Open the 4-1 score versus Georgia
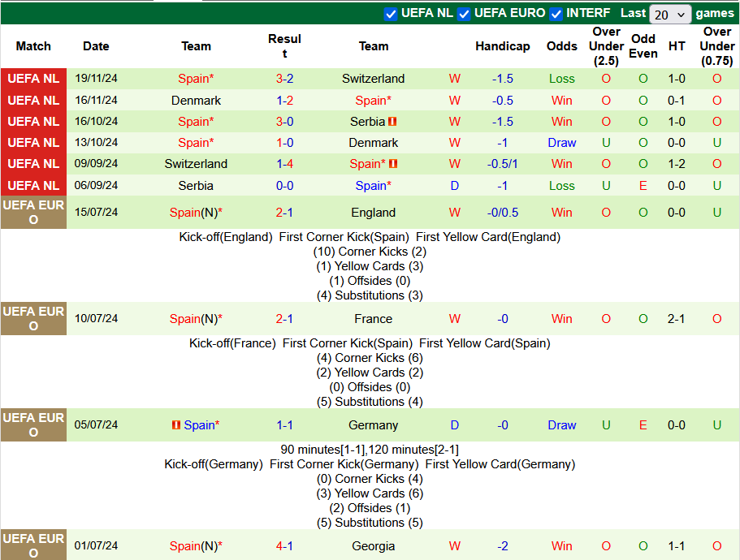 click(x=284, y=546)
